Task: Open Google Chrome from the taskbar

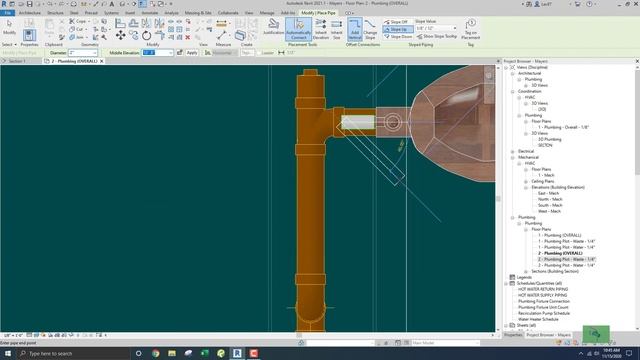Action: pyautogui.click(x=156, y=353)
